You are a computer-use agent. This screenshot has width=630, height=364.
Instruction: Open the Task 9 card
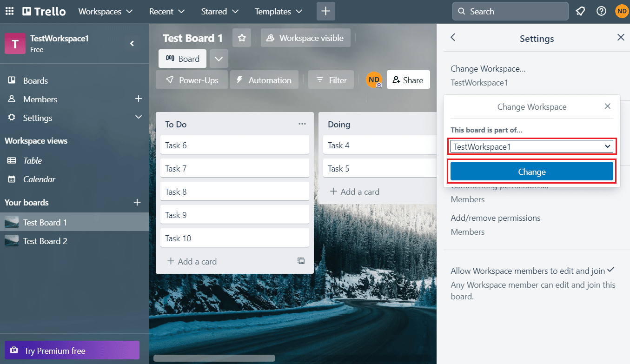[x=235, y=215]
